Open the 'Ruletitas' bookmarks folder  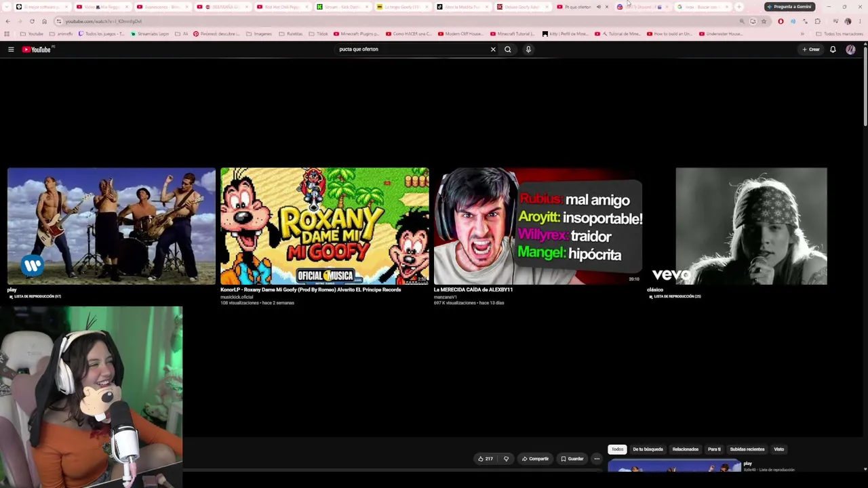[x=291, y=34]
